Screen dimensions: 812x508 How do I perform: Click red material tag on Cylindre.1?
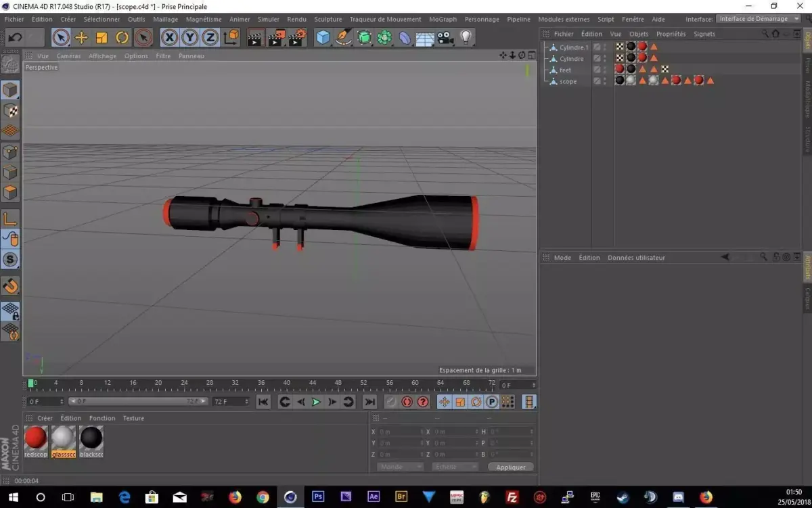642,47
